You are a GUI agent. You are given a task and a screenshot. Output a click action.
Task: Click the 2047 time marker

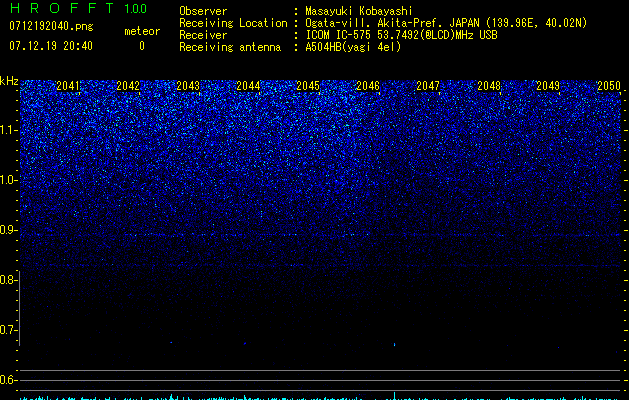[428, 86]
